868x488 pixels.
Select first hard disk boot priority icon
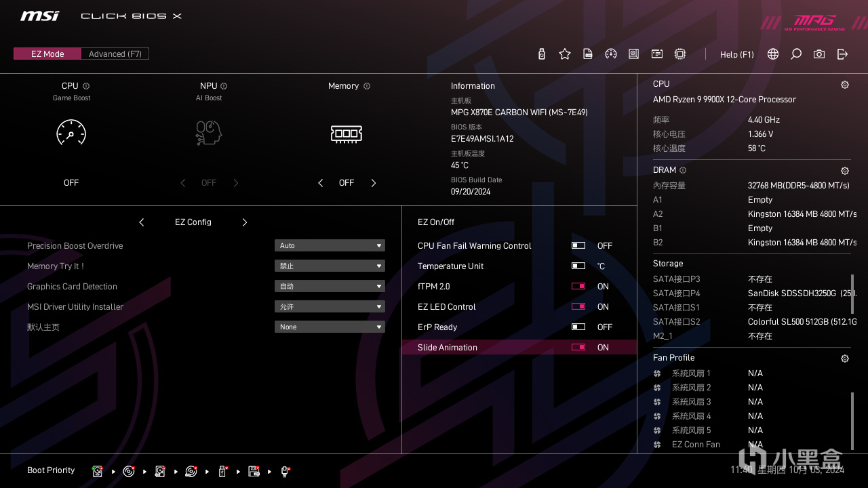(98, 471)
